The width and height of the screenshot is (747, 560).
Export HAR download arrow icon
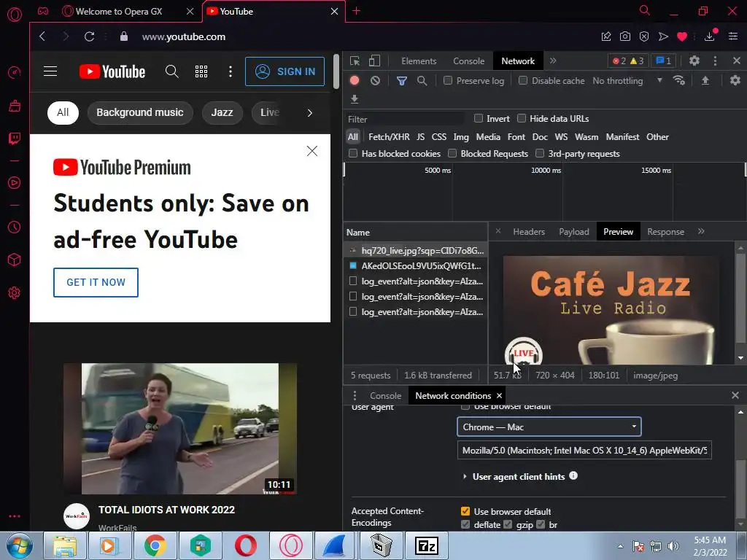[x=354, y=99]
